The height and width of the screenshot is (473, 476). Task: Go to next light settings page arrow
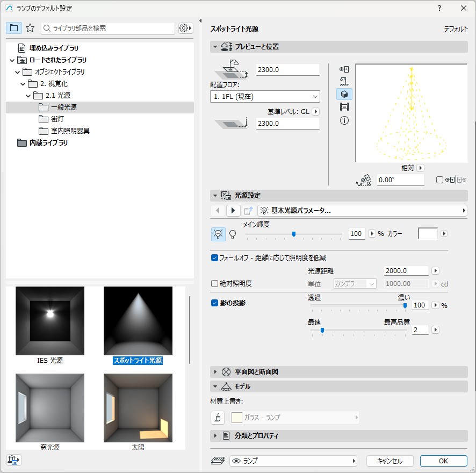pyautogui.click(x=233, y=211)
